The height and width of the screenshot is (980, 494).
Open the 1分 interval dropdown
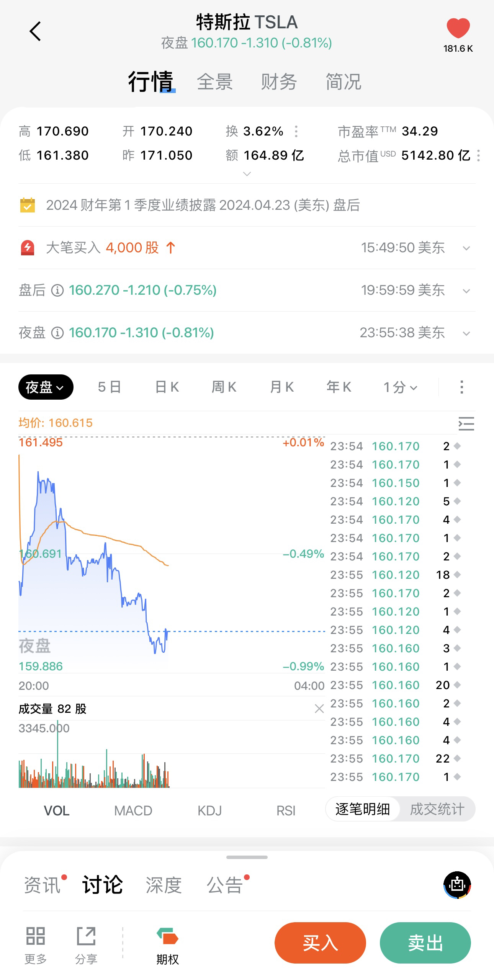[x=400, y=387]
